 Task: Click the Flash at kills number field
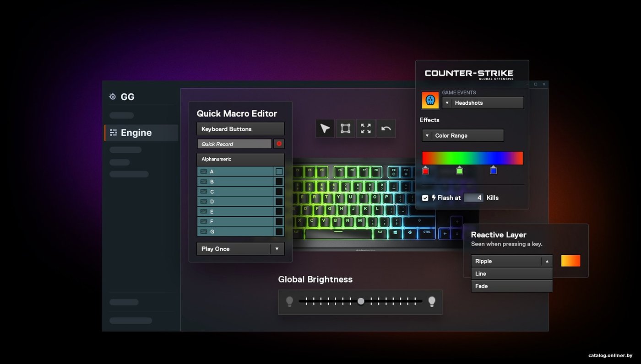tap(473, 198)
